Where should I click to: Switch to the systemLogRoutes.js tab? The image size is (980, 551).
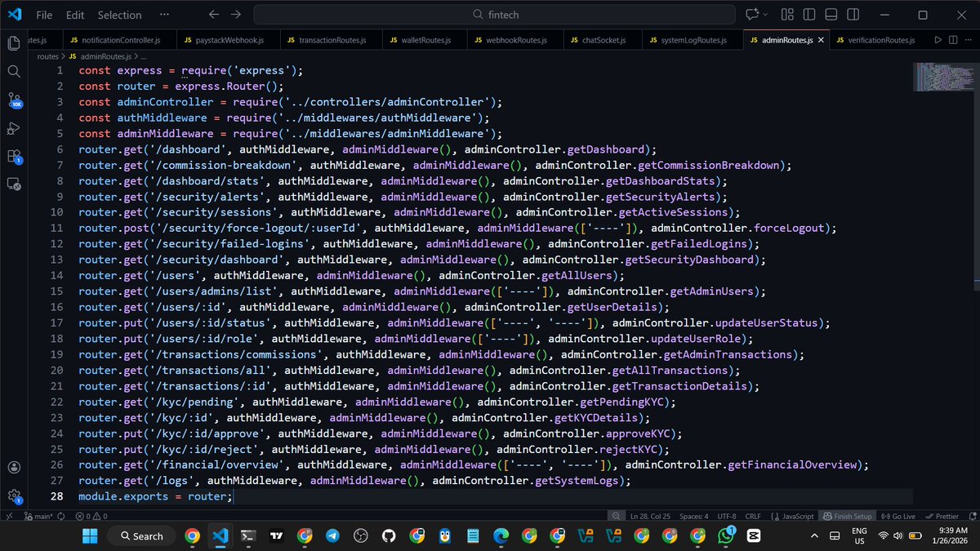coord(693,40)
